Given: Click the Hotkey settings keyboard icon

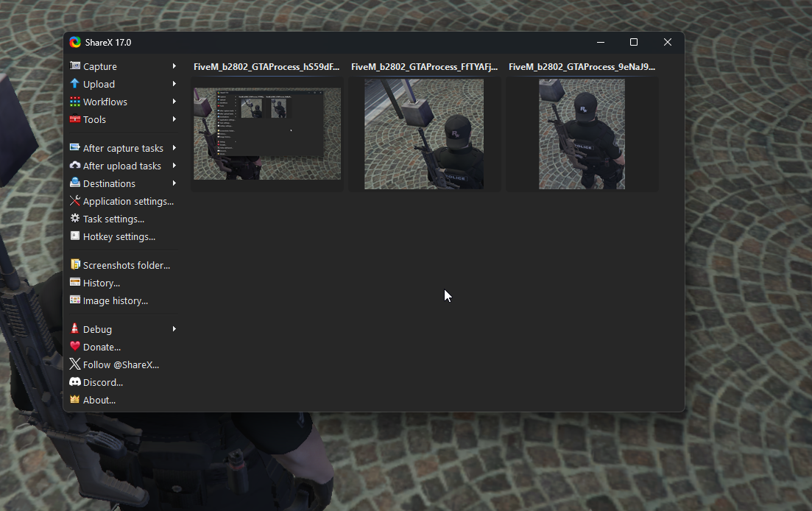Looking at the screenshot, I should pos(75,236).
